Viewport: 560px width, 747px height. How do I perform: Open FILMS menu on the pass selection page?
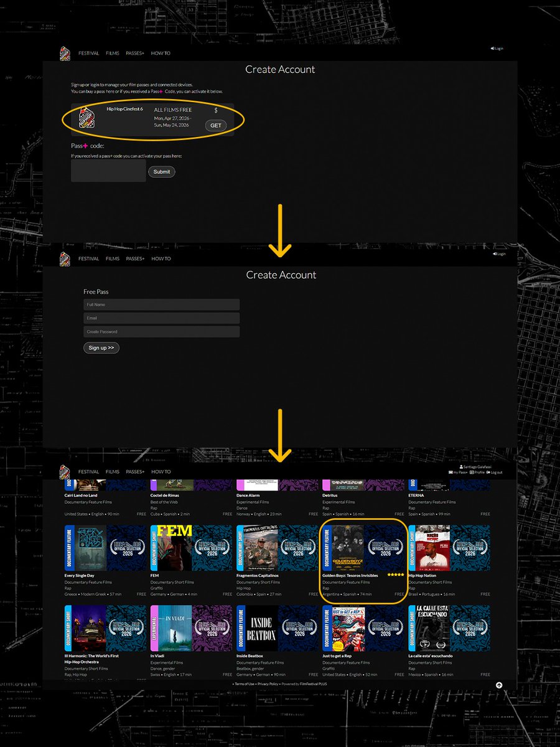coord(113,54)
